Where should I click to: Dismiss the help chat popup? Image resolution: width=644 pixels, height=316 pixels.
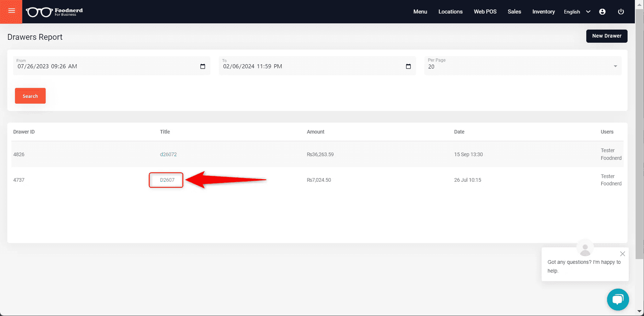[x=622, y=254]
